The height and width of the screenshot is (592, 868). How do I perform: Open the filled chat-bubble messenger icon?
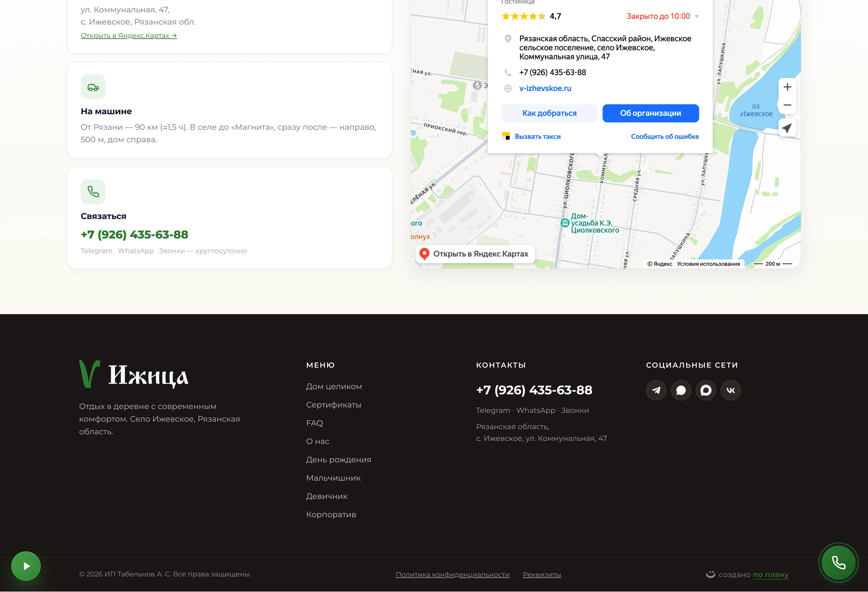coord(681,390)
